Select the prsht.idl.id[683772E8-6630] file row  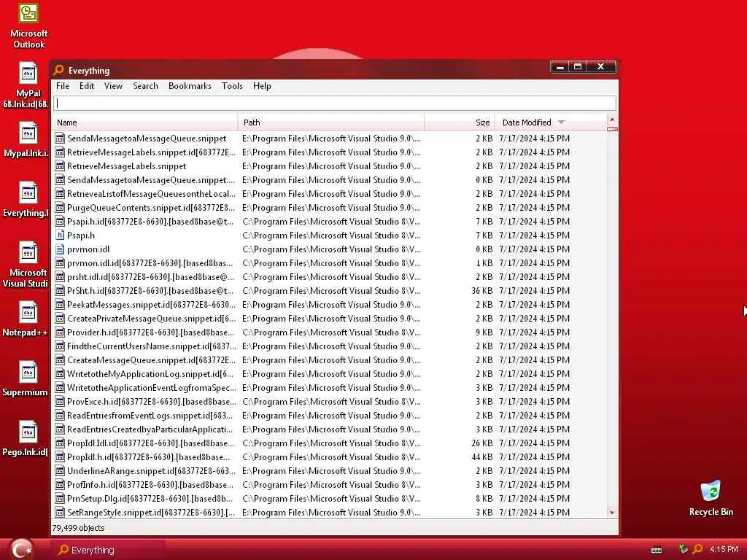pyautogui.click(x=330, y=277)
